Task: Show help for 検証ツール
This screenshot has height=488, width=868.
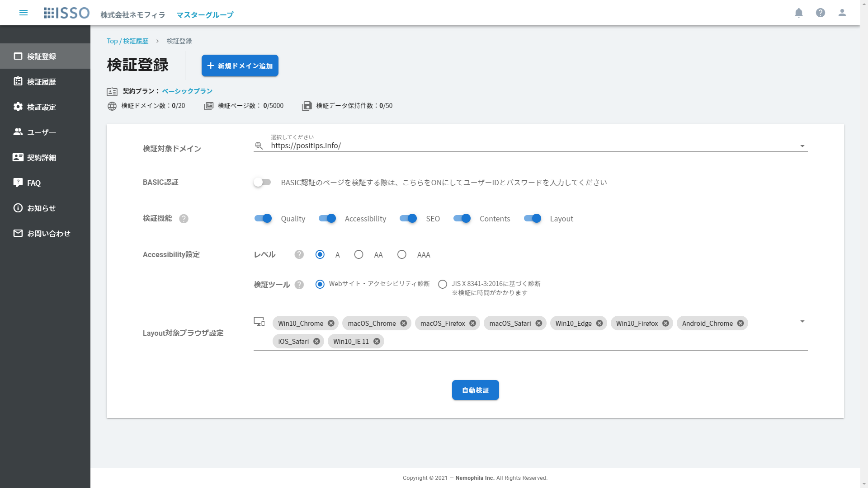Action: coord(299,285)
